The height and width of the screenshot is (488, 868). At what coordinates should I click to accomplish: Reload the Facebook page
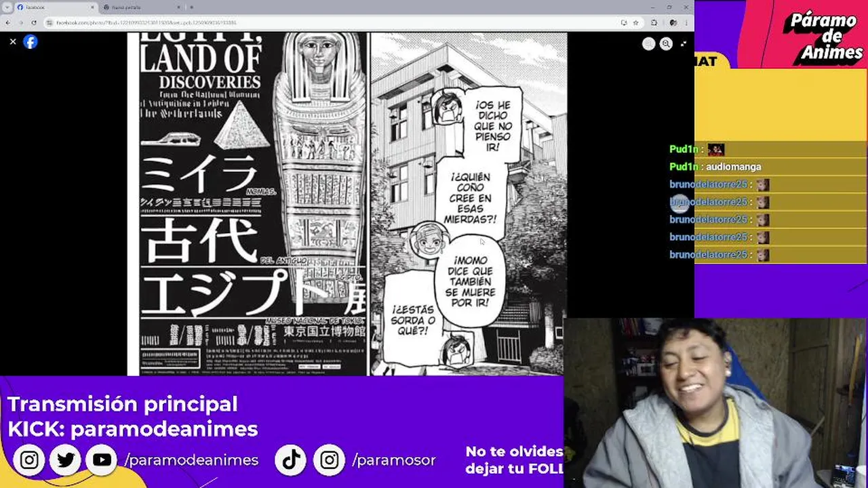pyautogui.click(x=34, y=22)
